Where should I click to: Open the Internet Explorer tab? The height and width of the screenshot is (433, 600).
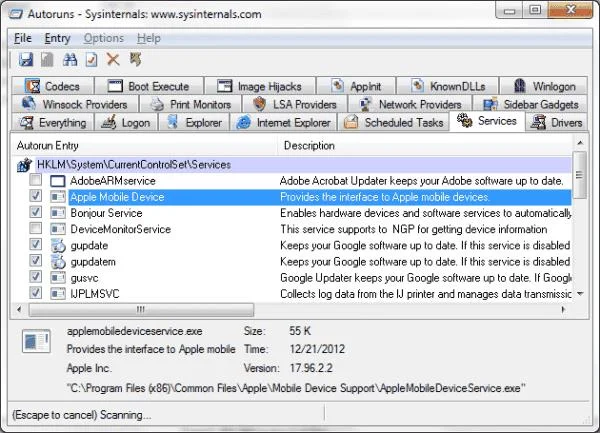click(284, 122)
